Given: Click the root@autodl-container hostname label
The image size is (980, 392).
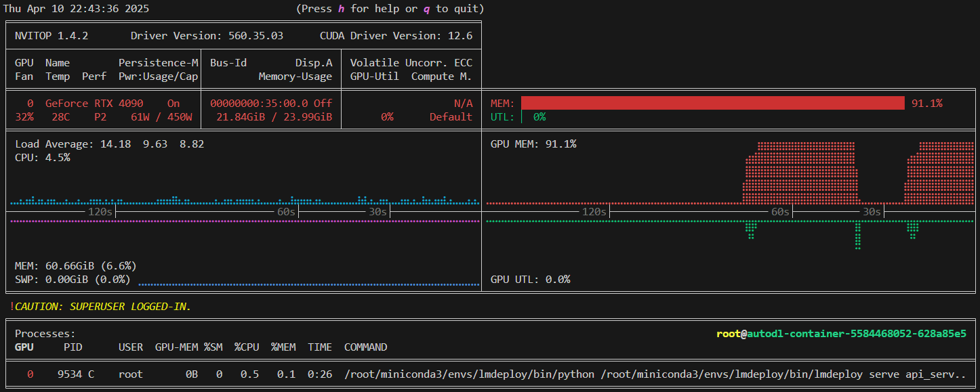Looking at the screenshot, I should [841, 334].
